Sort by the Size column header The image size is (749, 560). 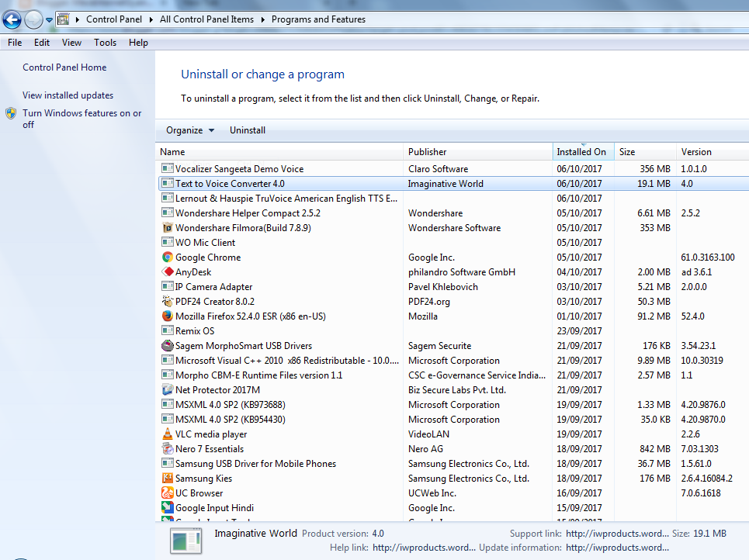645,152
